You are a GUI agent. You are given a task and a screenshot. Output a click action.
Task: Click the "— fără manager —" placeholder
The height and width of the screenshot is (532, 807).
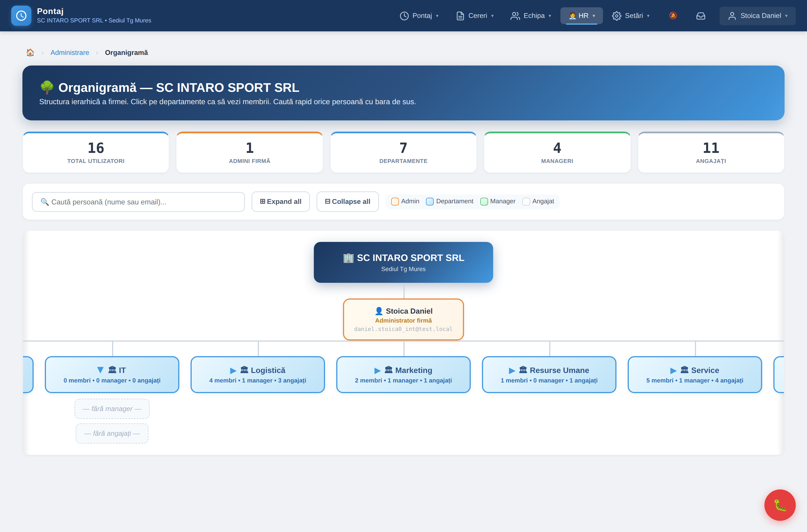(112, 409)
